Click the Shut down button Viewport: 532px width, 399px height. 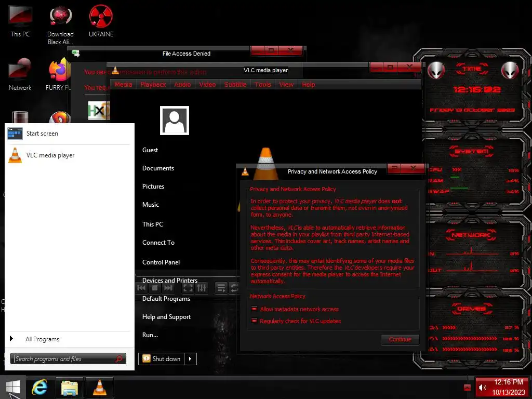pyautogui.click(x=162, y=358)
